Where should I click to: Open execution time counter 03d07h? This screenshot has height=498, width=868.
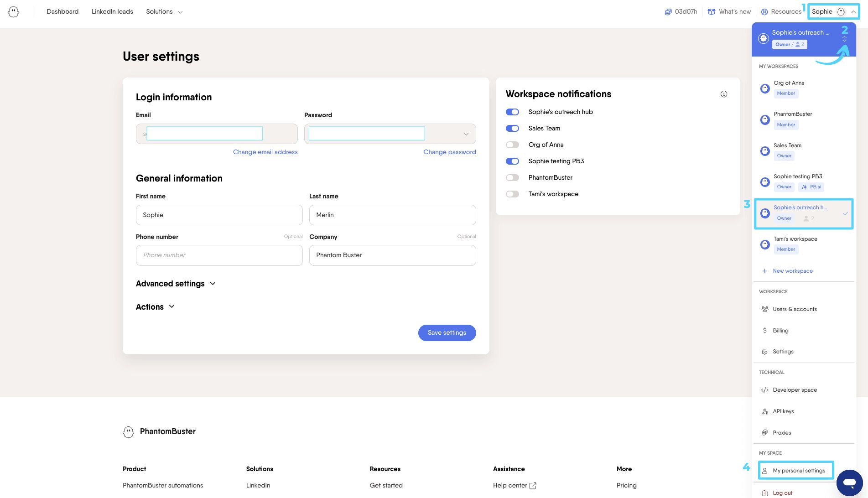click(x=681, y=12)
